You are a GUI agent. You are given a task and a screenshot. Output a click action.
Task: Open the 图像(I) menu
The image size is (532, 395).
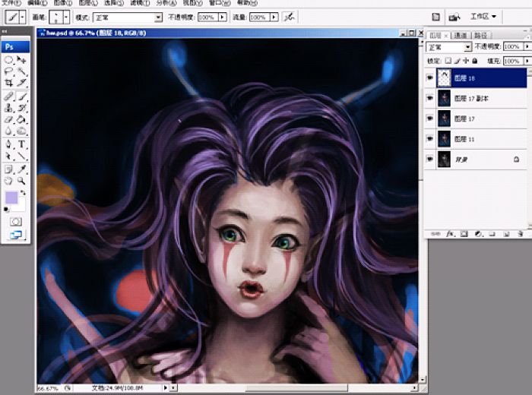click(x=63, y=3)
